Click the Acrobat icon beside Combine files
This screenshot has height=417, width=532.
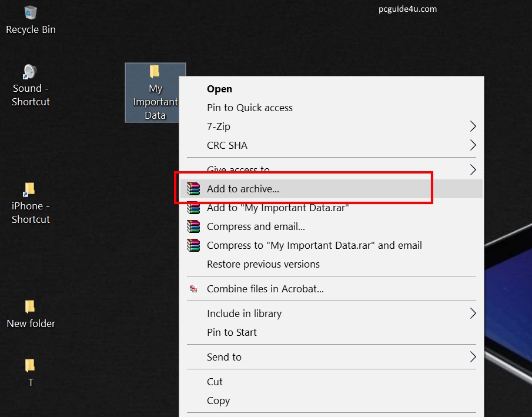(x=193, y=289)
